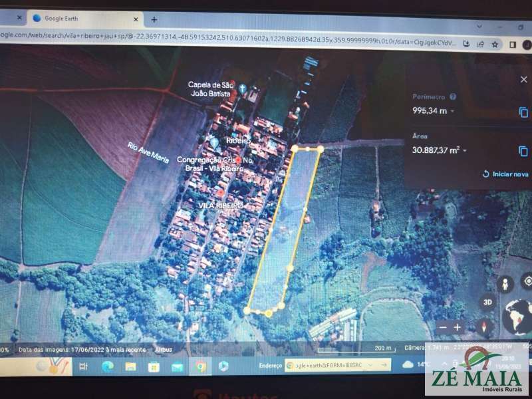
Task: Open Microsoft Edge from the taskbar
Action: click(107, 366)
